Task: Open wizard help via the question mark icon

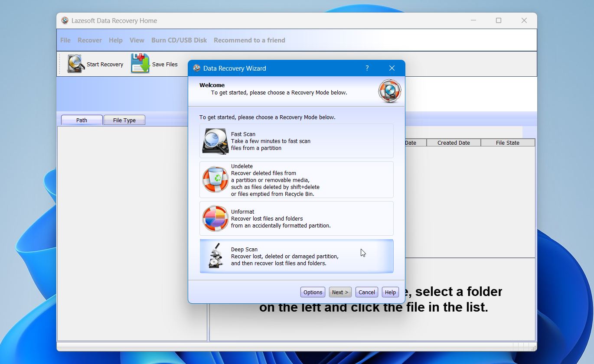Action: [367, 68]
